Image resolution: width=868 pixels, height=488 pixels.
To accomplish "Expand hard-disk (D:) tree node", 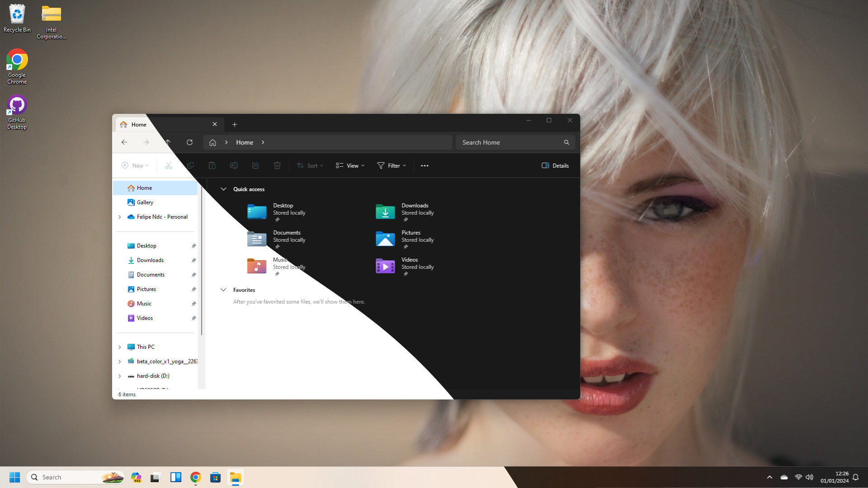I will pyautogui.click(x=120, y=376).
